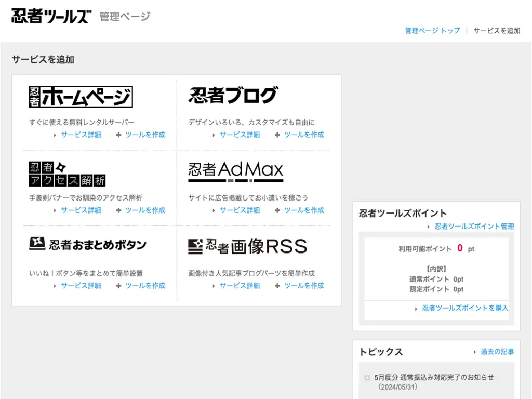The image size is (532, 399).
Task: Open サービス詳細 for 忍者ホームページ
Action: (x=81, y=135)
